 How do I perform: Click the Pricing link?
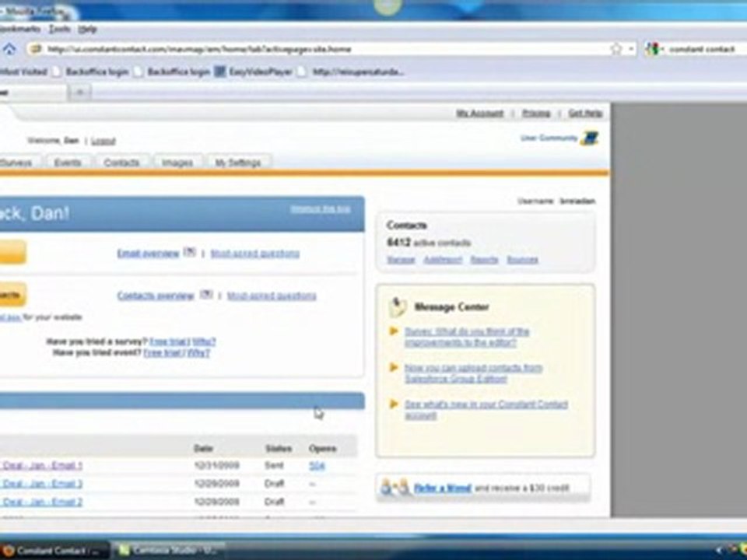[536, 114]
